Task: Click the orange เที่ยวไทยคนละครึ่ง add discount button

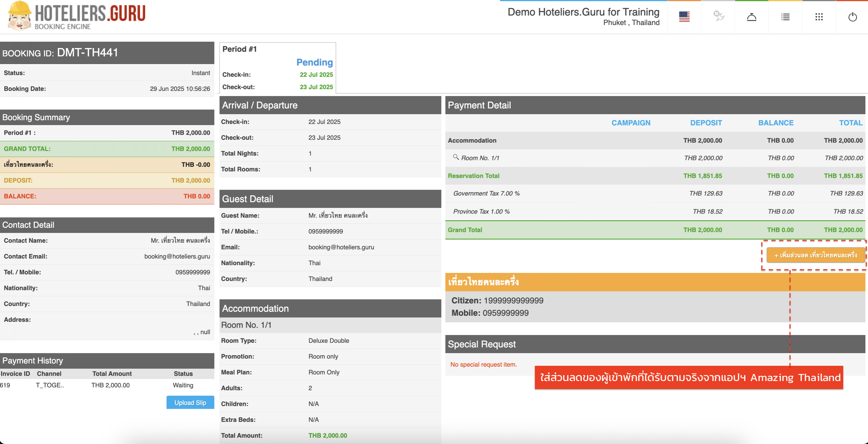Action: [x=815, y=255]
